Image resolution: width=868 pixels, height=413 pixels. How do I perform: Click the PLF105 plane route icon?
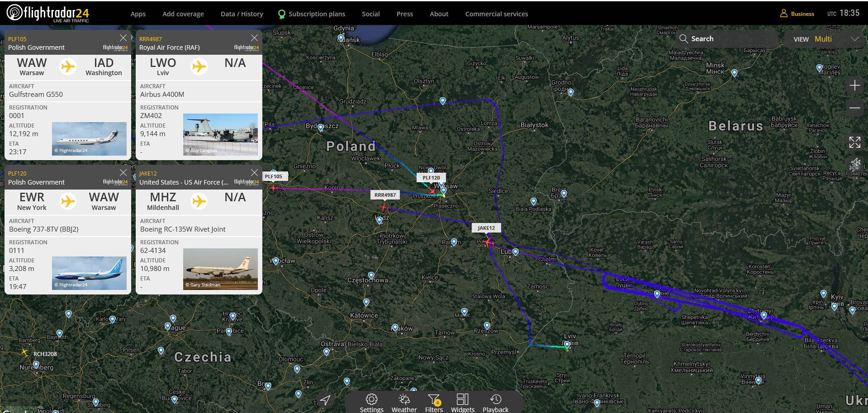point(68,66)
